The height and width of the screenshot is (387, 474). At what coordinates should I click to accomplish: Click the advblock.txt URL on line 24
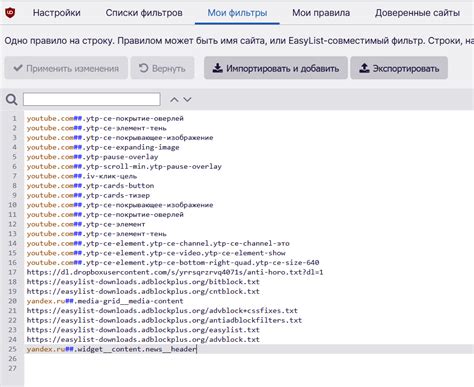click(x=143, y=340)
